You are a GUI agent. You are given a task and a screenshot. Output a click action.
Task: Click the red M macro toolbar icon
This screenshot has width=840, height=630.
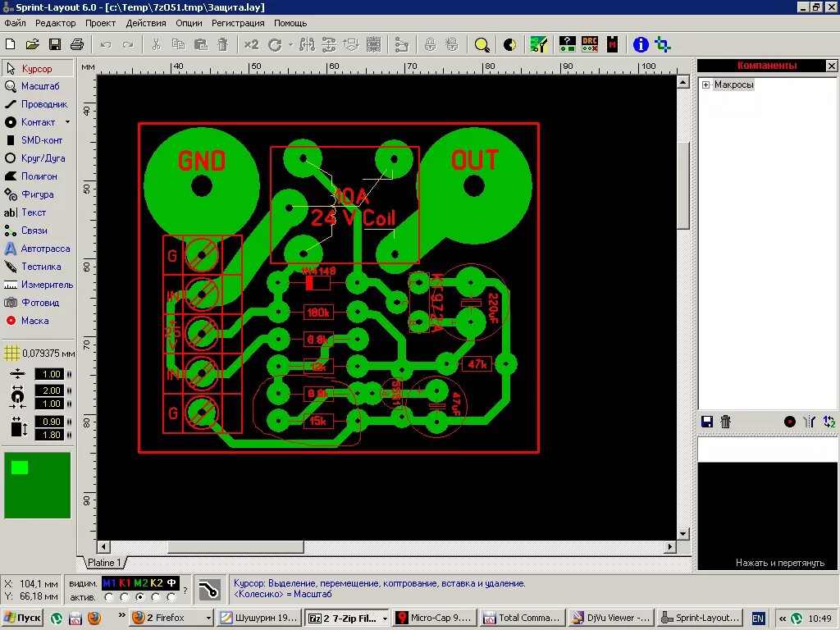(612, 44)
